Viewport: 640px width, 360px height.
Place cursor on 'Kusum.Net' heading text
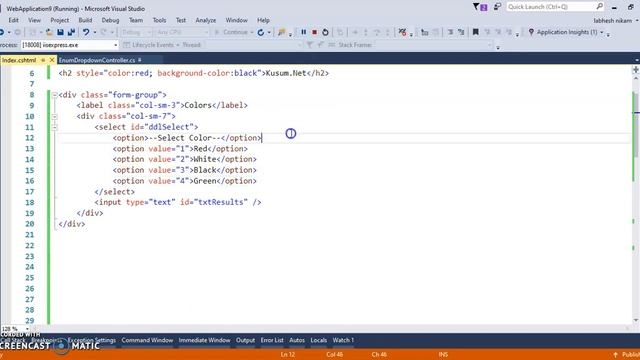(x=286, y=73)
